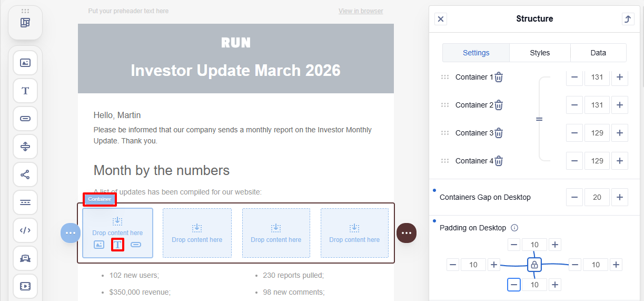Select the Banner block in the sidebar
Image resolution: width=644 pixels, height=301 pixels.
click(x=25, y=258)
